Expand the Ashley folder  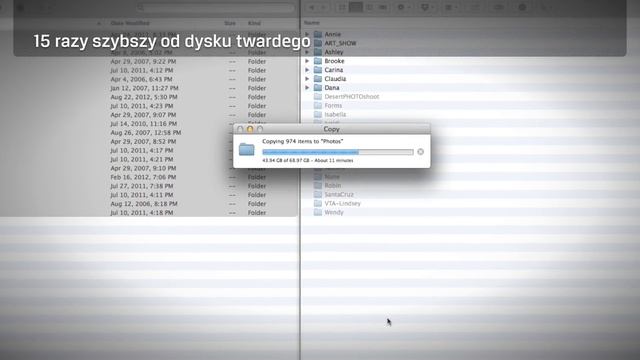point(307,52)
